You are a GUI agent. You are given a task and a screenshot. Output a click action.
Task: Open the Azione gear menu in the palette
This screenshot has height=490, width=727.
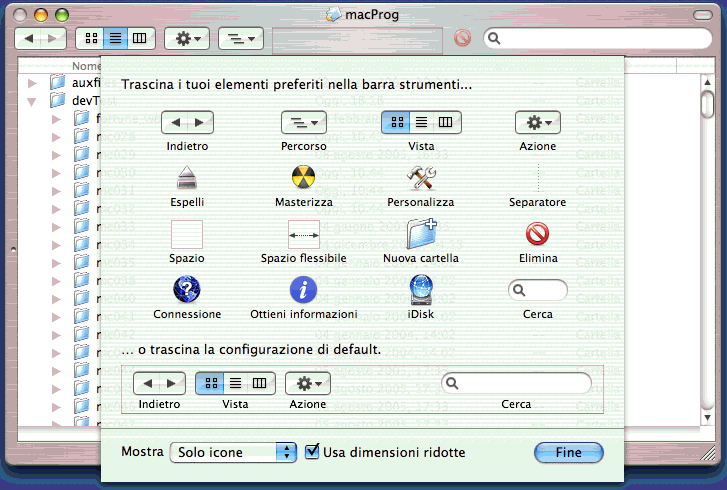pos(537,122)
